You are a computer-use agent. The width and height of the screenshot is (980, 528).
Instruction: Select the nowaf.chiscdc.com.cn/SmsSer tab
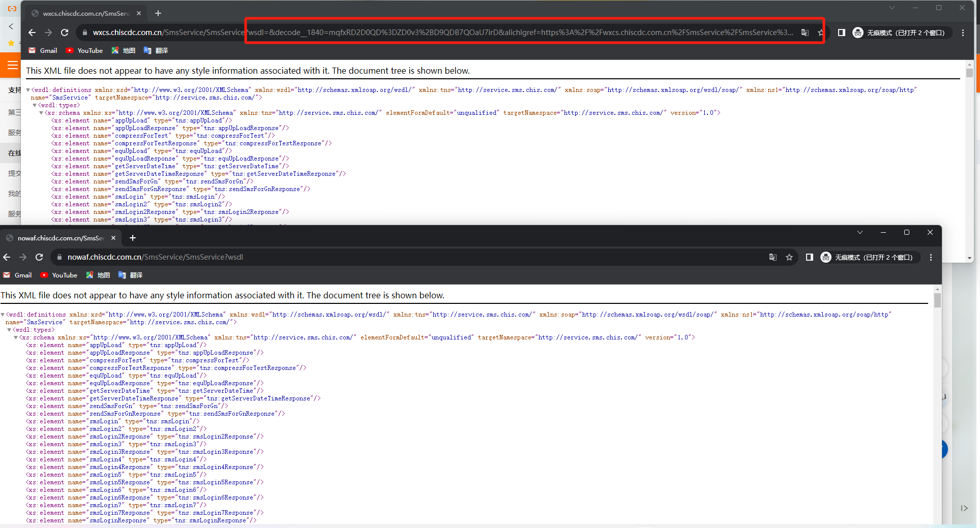60,238
